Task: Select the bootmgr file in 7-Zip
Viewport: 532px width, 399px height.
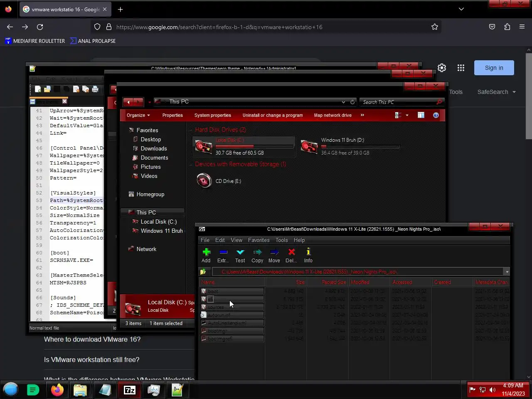Action: [x=232, y=331]
